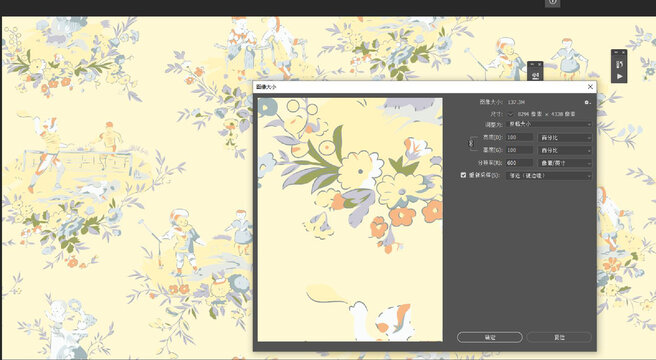Close the Image Size dialog with the X
Screen dimensions: 656x360
[x=590, y=87]
